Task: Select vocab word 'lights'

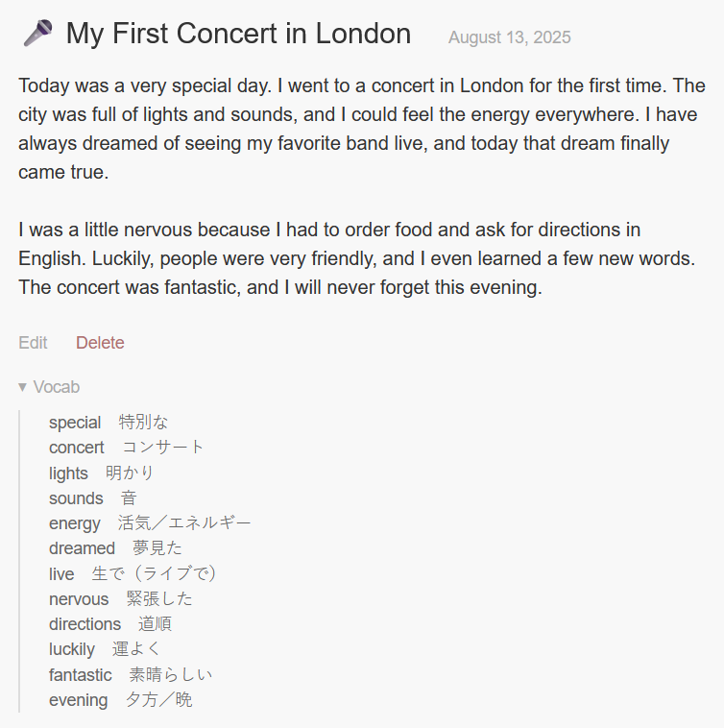Action: tap(68, 473)
